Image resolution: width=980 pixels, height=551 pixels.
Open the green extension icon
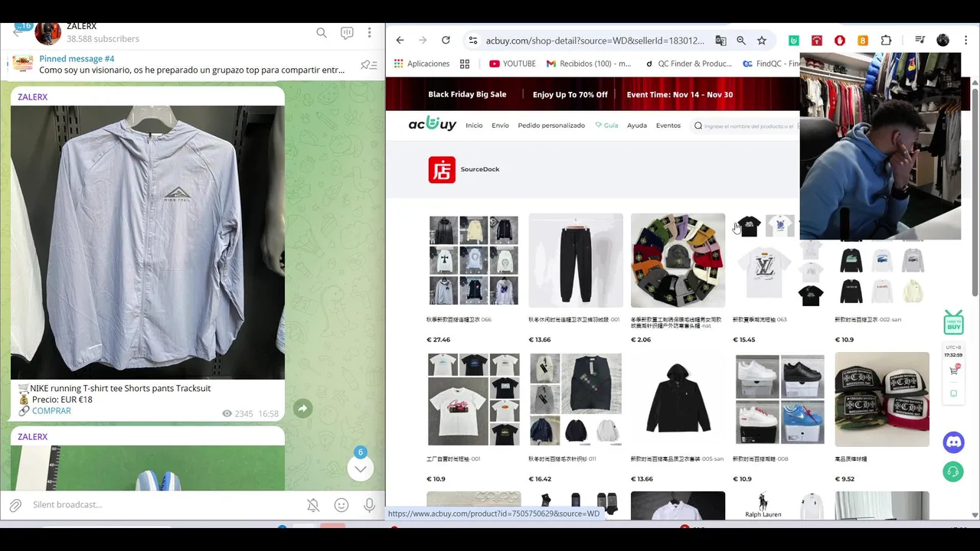click(794, 41)
